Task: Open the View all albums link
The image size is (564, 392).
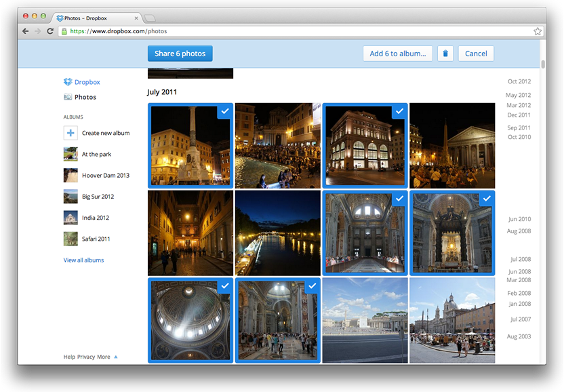Action: (83, 260)
